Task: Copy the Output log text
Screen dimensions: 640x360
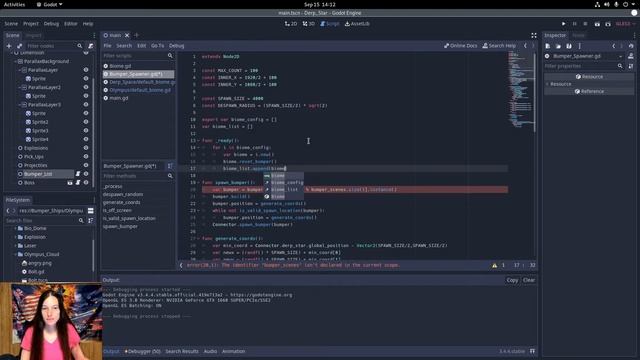Action: click(512, 280)
